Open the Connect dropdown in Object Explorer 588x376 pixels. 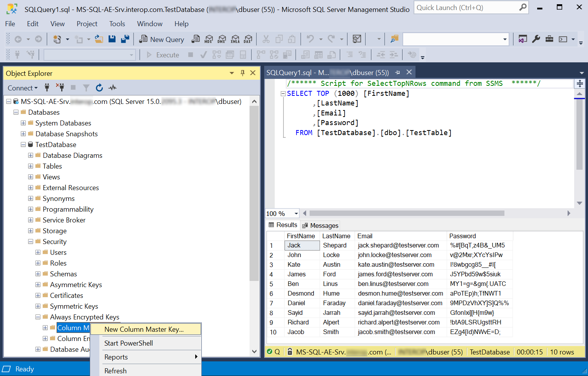23,88
